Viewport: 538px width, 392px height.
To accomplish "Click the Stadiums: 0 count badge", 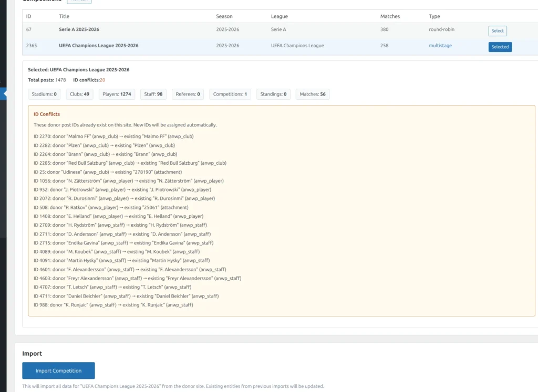I will coord(44,94).
